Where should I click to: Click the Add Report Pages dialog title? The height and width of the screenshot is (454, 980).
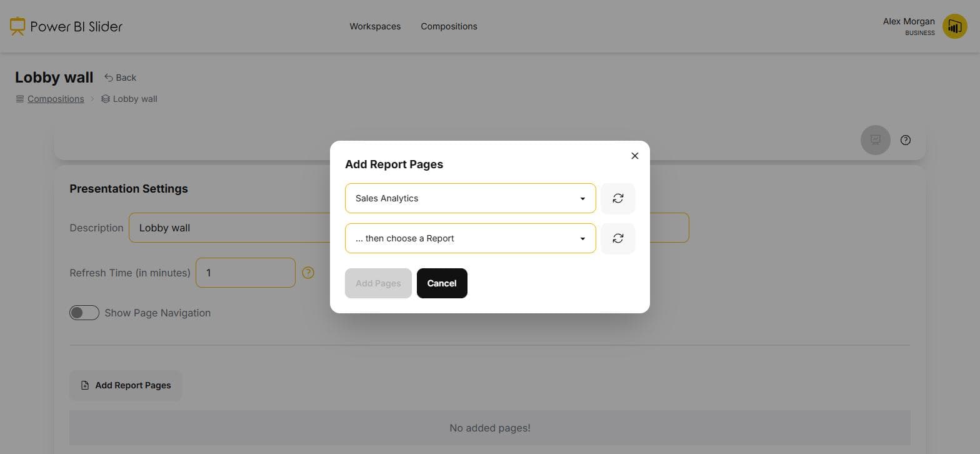pos(394,164)
